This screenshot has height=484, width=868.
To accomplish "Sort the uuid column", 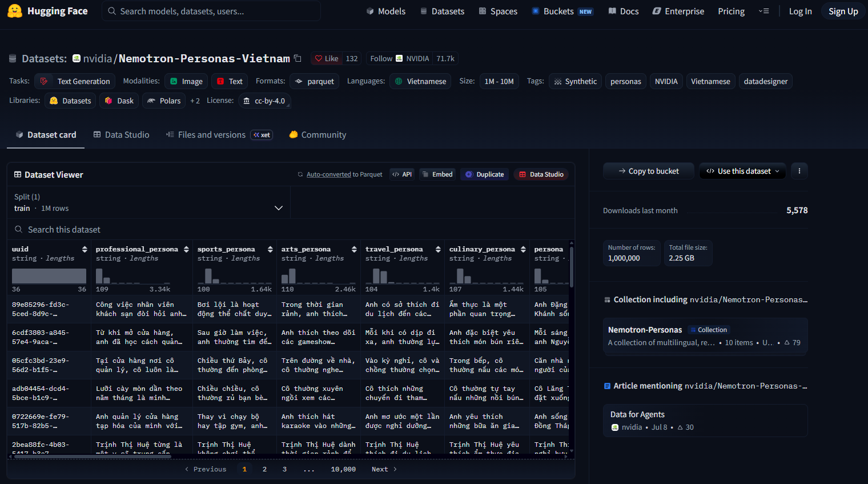I will click(x=85, y=249).
